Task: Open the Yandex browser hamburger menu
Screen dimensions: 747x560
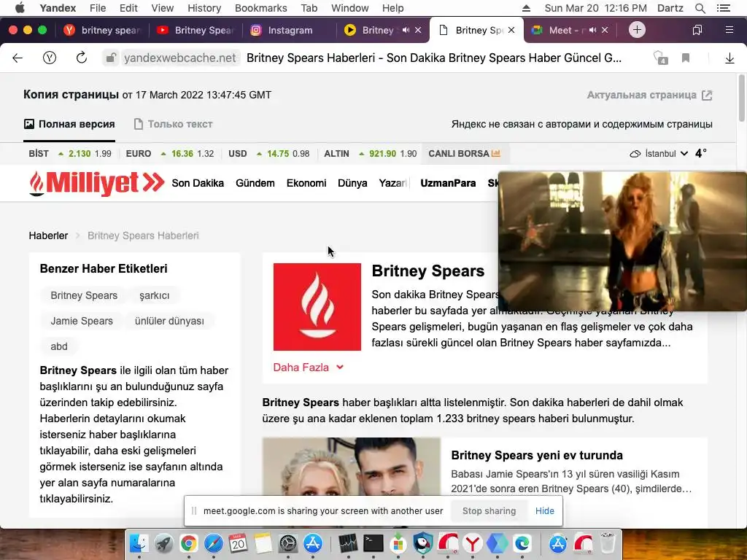Action: [729, 30]
